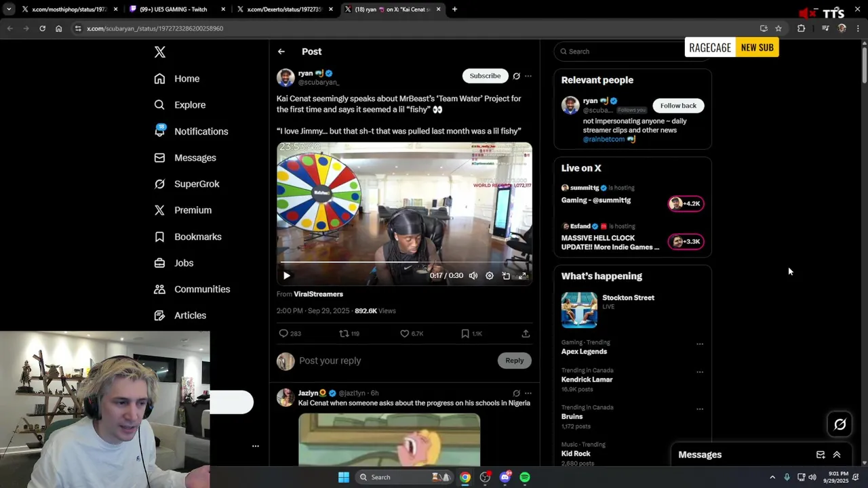Follow back ryan
This screenshot has height=488, width=868.
coord(678,106)
